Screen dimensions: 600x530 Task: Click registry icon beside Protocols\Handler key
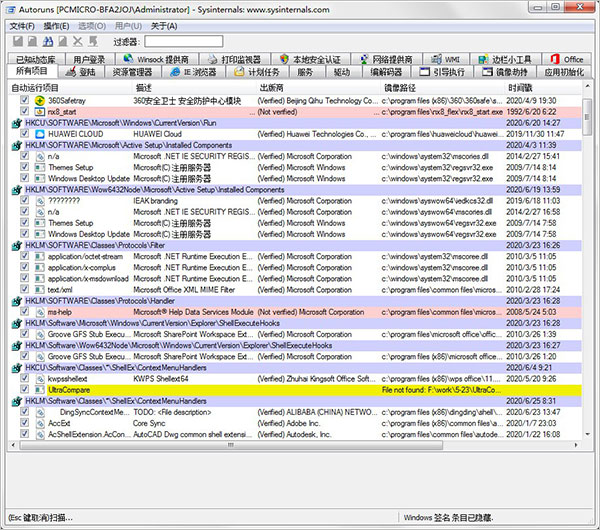pos(16,301)
